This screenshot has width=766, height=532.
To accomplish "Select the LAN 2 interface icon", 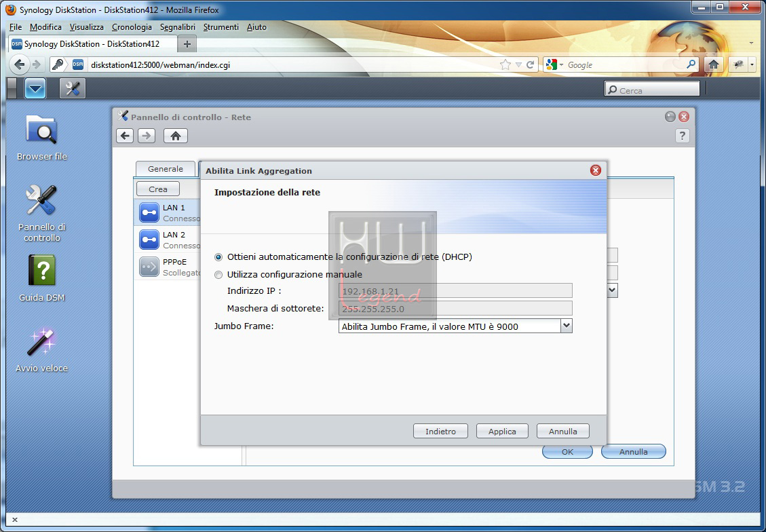I will [149, 240].
